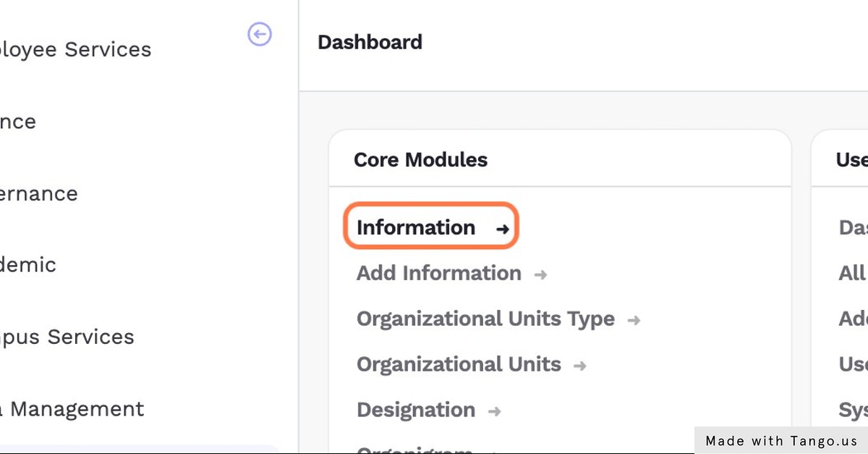Image resolution: width=868 pixels, height=454 pixels.
Task: Open the Designation module link
Action: [416, 410]
